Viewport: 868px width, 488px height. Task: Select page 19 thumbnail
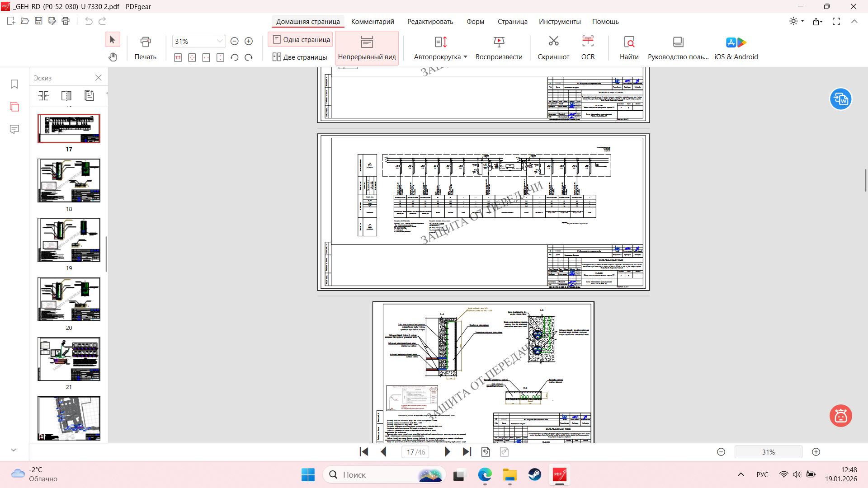tap(69, 240)
